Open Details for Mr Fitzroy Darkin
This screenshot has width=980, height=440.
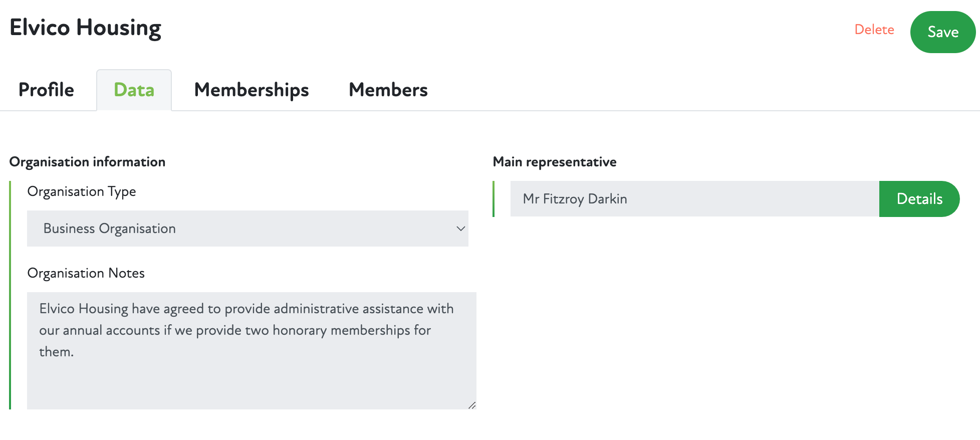coord(920,199)
